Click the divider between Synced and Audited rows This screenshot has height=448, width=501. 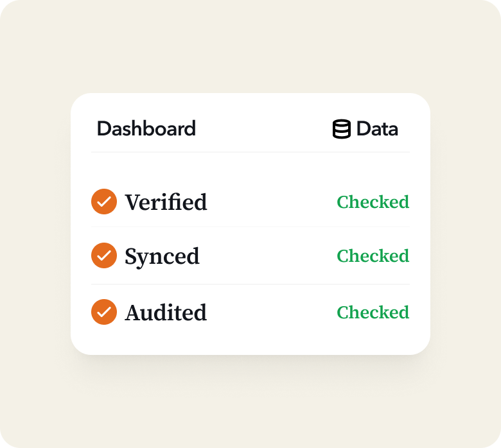250,284
